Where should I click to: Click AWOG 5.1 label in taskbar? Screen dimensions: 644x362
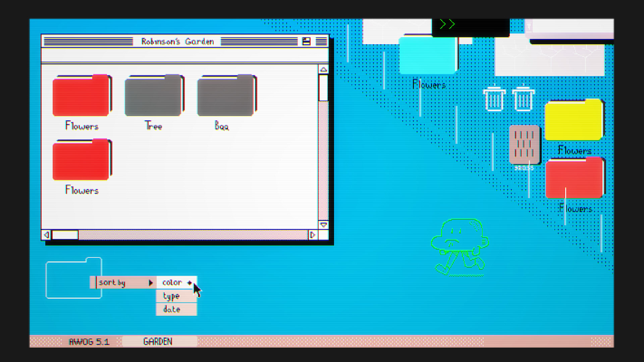pos(89,342)
